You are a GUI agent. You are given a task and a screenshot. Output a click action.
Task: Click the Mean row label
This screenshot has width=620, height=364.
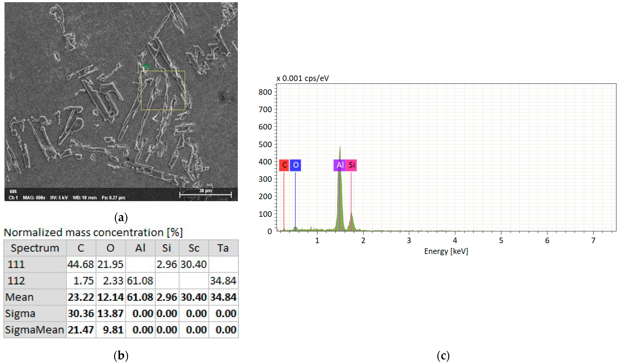[19, 297]
